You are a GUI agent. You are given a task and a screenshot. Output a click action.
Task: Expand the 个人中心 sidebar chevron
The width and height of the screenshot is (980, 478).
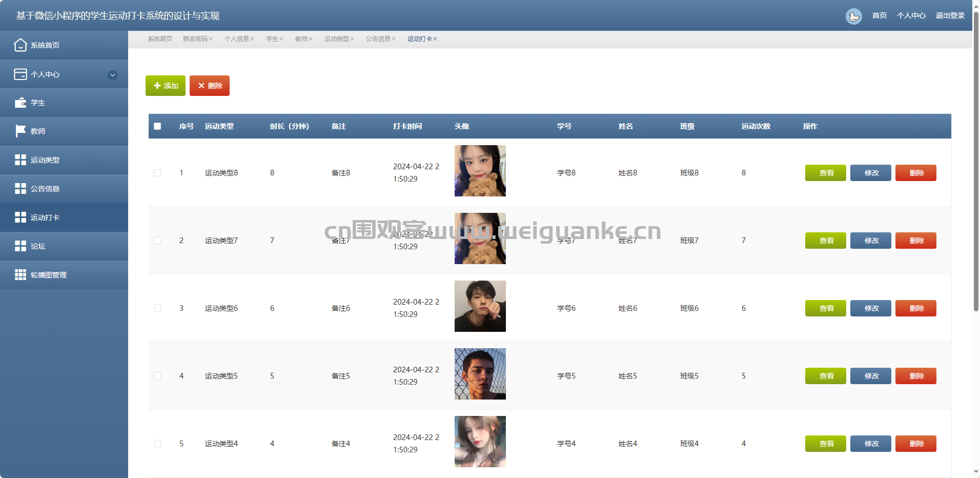(113, 75)
